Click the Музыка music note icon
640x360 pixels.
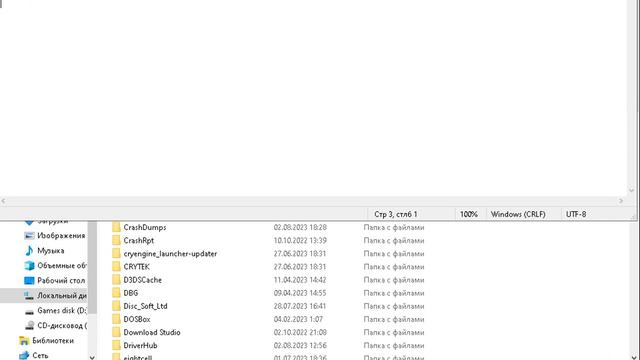(x=29, y=251)
